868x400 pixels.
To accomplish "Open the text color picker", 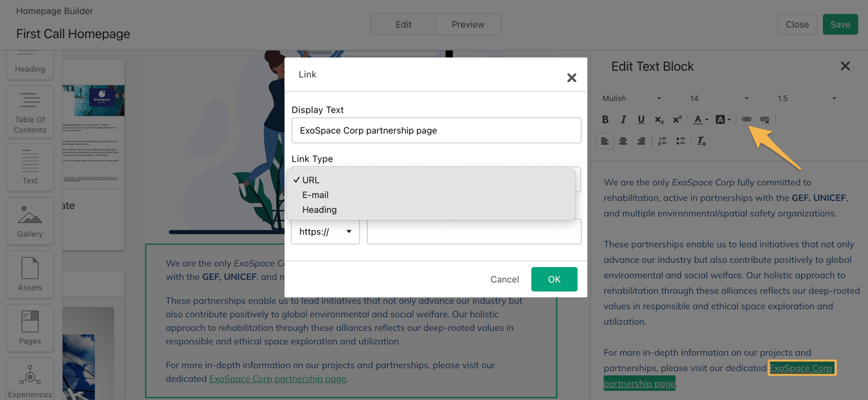I will pyautogui.click(x=701, y=119).
